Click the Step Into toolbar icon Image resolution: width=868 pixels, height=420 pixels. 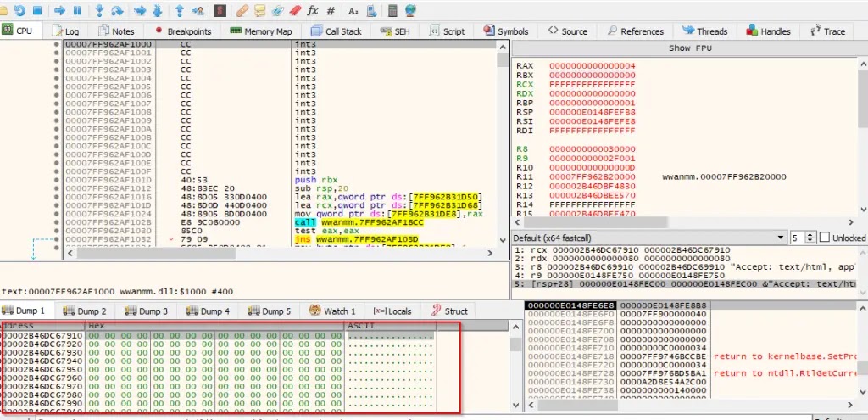[100, 10]
